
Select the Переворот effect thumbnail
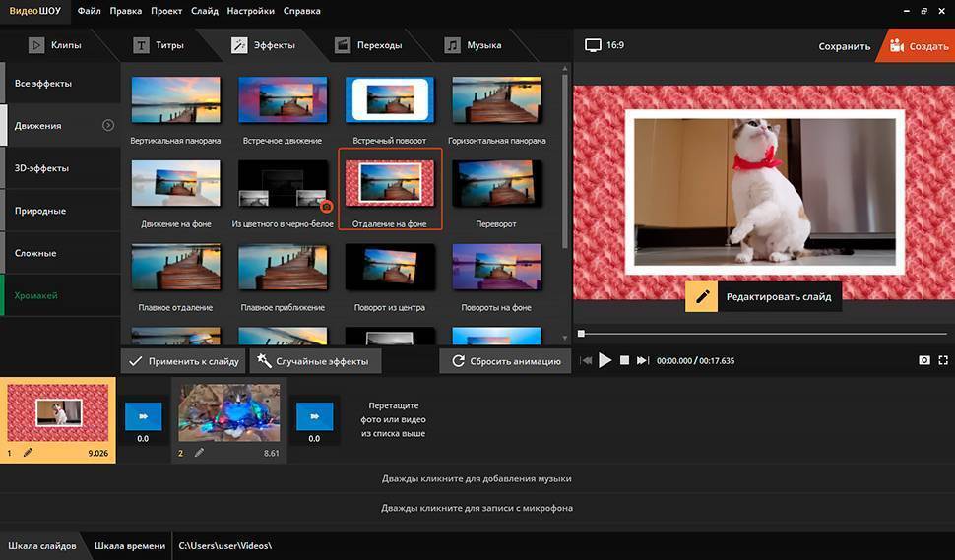coord(497,188)
